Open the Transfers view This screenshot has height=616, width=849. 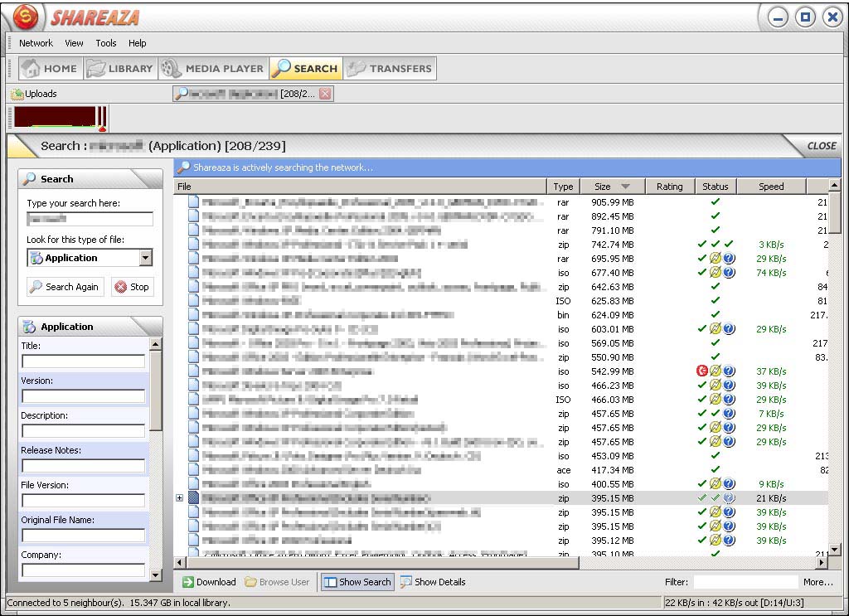391,69
